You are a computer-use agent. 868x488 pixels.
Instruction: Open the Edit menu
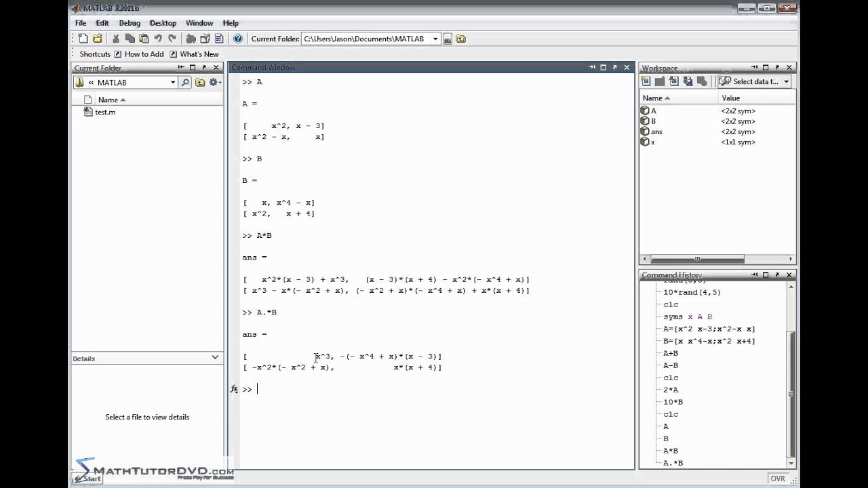coord(102,23)
